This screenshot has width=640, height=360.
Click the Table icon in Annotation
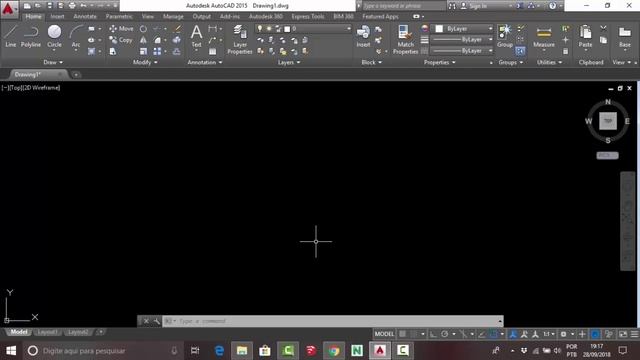pos(213,51)
